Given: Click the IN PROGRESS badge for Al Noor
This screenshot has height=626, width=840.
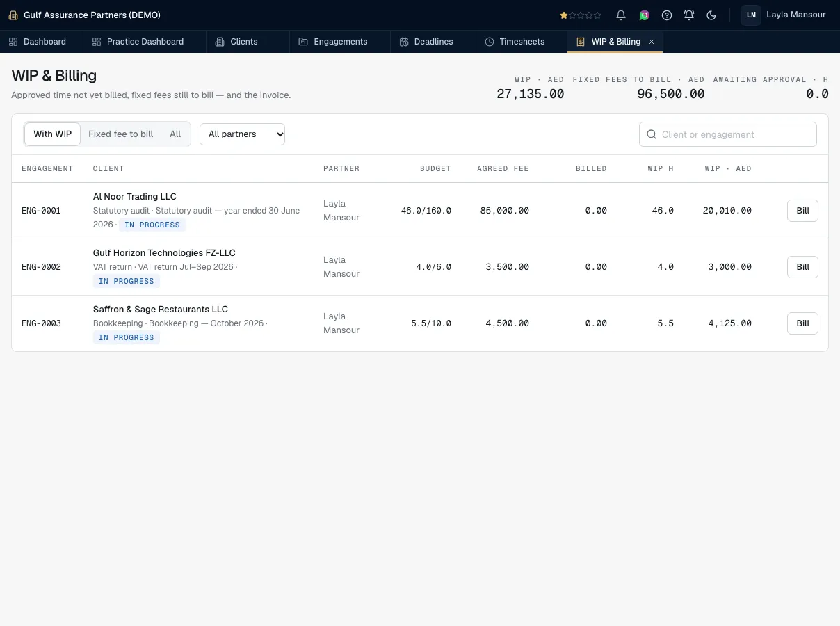Looking at the screenshot, I should pyautogui.click(x=152, y=225).
